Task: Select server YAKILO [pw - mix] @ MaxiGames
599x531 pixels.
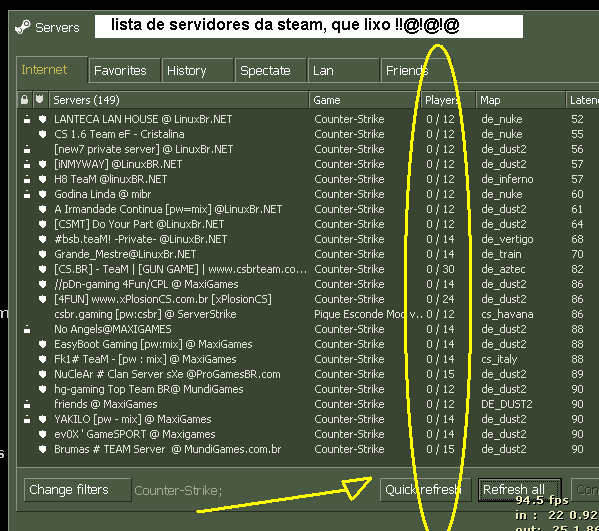Action: click(133, 419)
